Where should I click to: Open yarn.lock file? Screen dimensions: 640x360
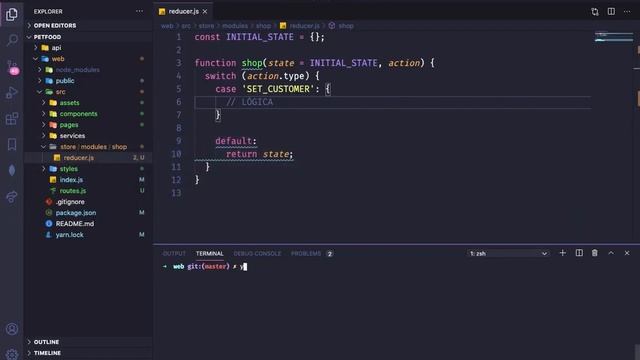(69, 235)
